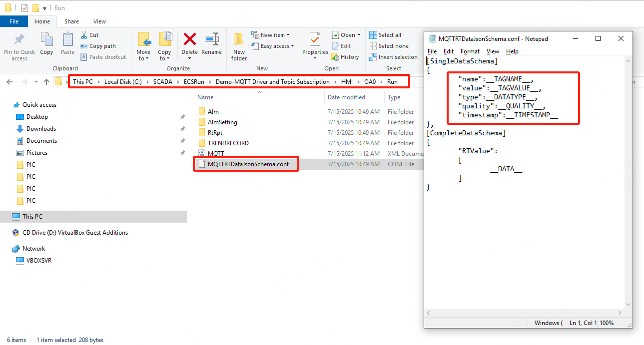Click the Rename icon
The width and height of the screenshot is (644, 345).
coord(212,39)
